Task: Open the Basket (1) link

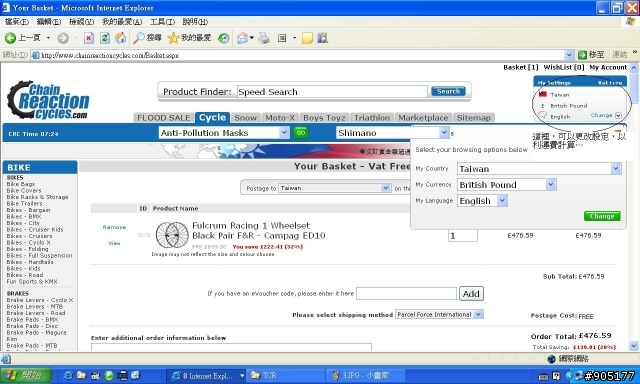Action: tap(521, 67)
